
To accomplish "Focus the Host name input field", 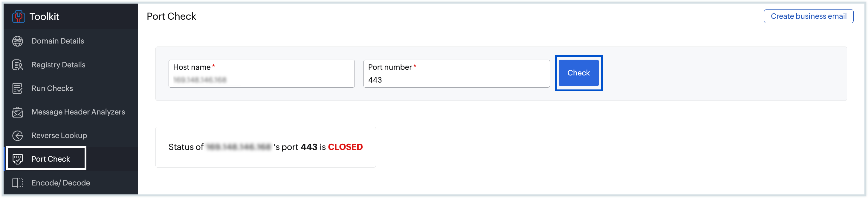I will pos(262,79).
